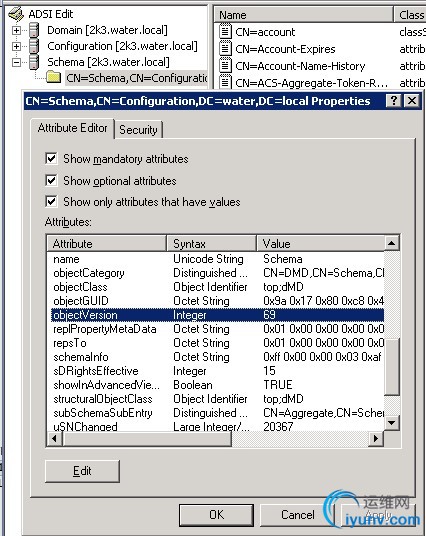Image resolution: width=426 pixels, height=536 pixels.
Task: Click the OK button
Action: (x=216, y=514)
